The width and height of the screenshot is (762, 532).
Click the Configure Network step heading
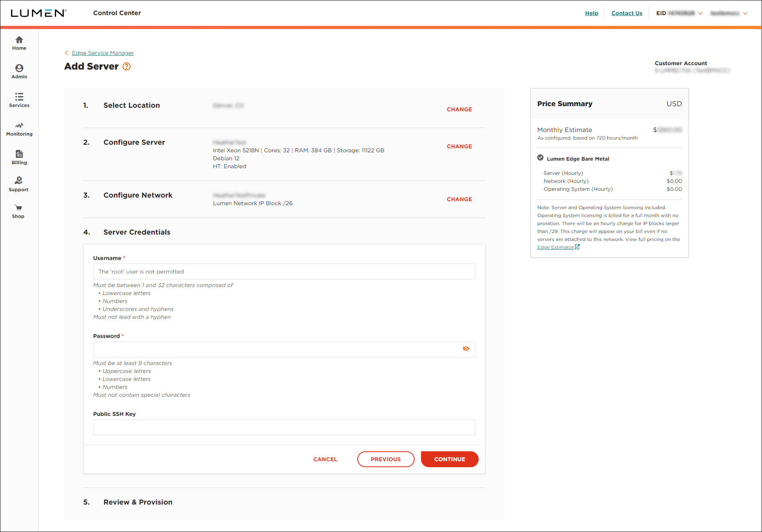pos(138,195)
